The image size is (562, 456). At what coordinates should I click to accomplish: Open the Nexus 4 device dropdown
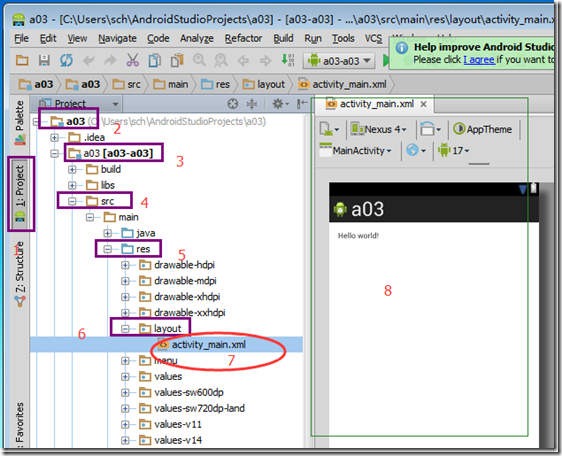[x=378, y=129]
